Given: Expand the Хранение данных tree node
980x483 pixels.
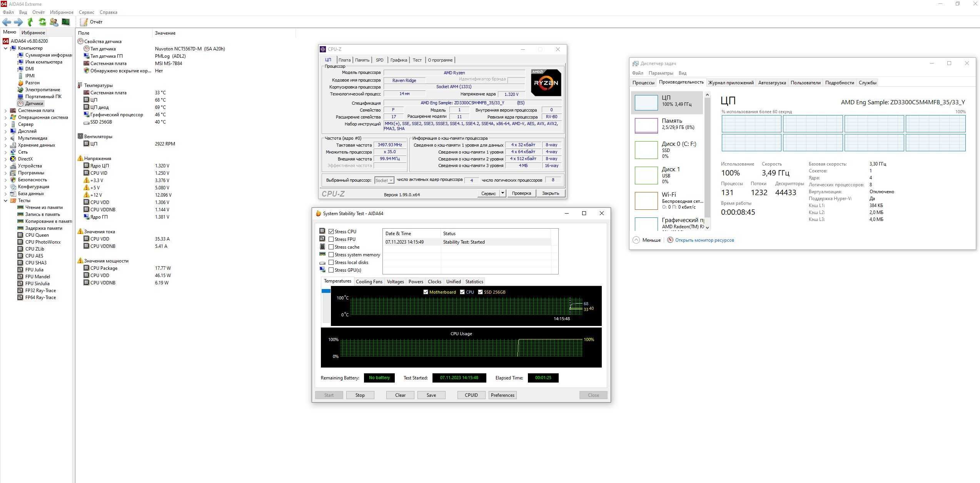Looking at the screenshot, I should pyautogui.click(x=5, y=145).
